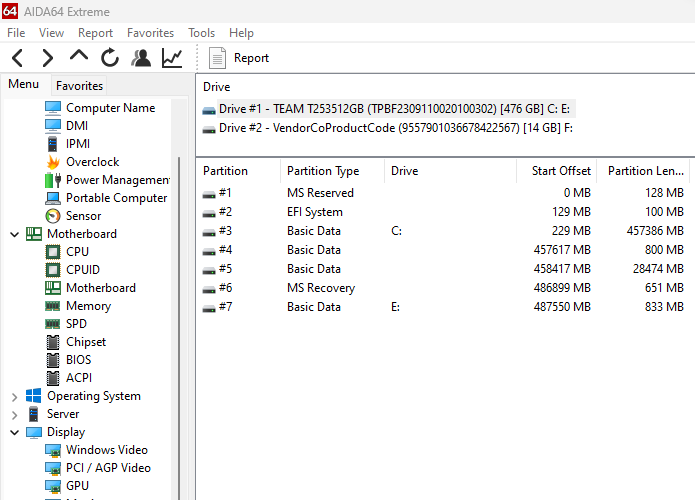Sort by the Start Offset column header
The image size is (695, 500).
click(x=557, y=171)
